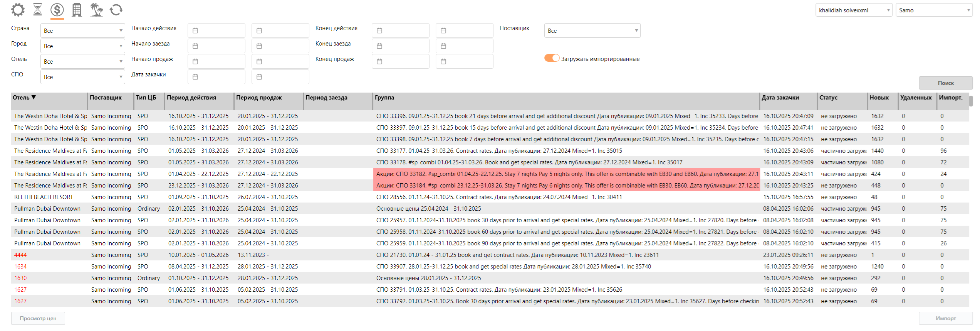
Task: Click the Дата закачки column header
Action: 780,98
